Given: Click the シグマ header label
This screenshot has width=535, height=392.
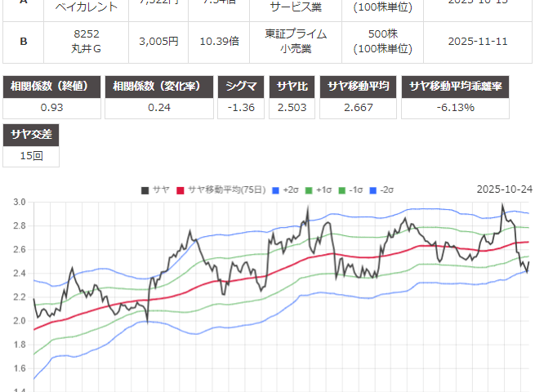Looking at the screenshot, I should pyautogui.click(x=240, y=87).
